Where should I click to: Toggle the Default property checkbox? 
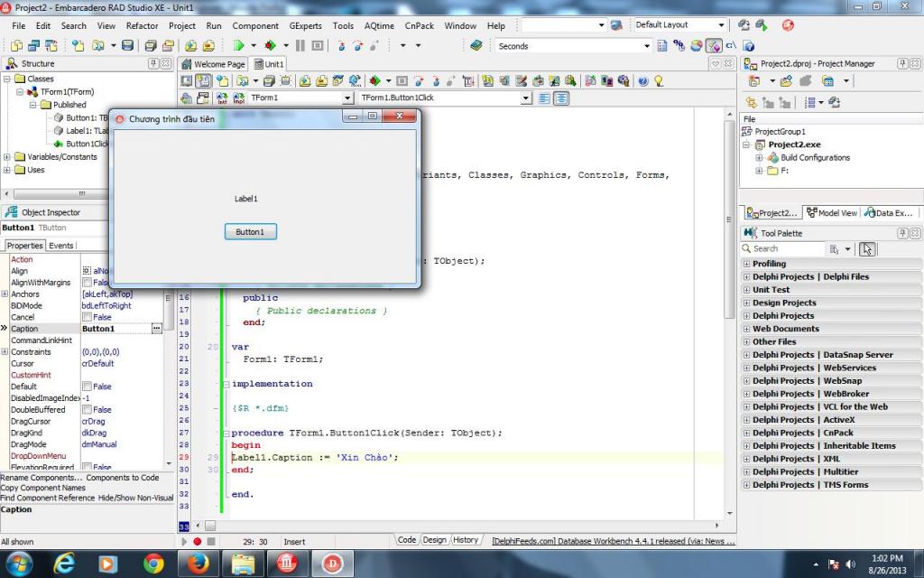(x=87, y=387)
